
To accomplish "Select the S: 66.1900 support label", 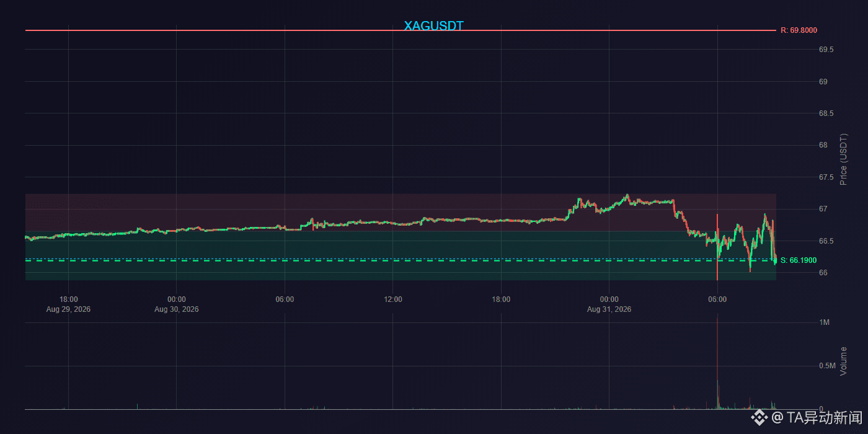I will pos(799,260).
